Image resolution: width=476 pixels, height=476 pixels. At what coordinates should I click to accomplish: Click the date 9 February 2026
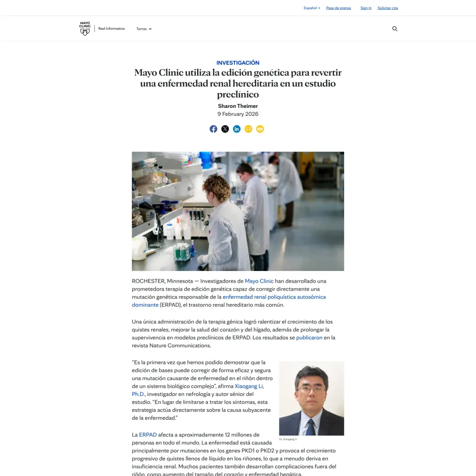(238, 114)
